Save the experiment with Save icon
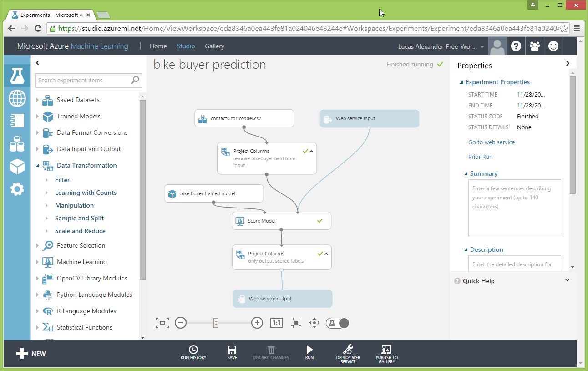The image size is (588, 371). coord(232,352)
